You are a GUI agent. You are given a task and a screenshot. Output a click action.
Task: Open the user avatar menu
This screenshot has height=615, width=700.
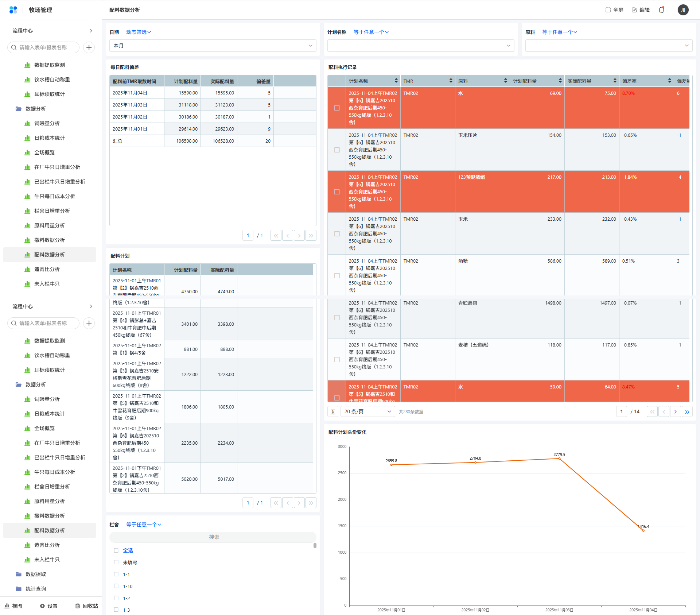[683, 10]
